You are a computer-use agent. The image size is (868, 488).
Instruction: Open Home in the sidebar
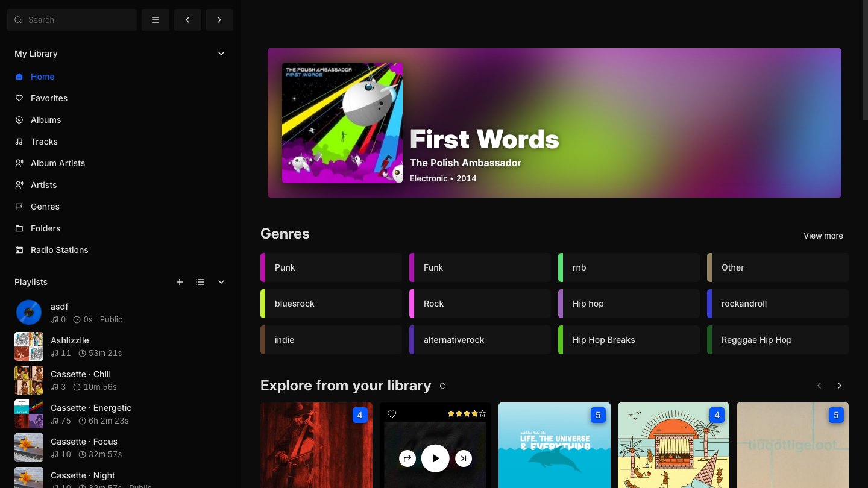pyautogui.click(x=121, y=77)
